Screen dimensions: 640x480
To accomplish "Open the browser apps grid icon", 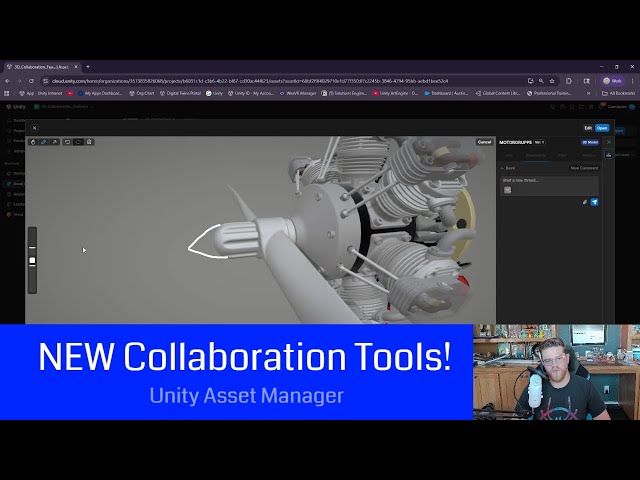I will [7, 93].
